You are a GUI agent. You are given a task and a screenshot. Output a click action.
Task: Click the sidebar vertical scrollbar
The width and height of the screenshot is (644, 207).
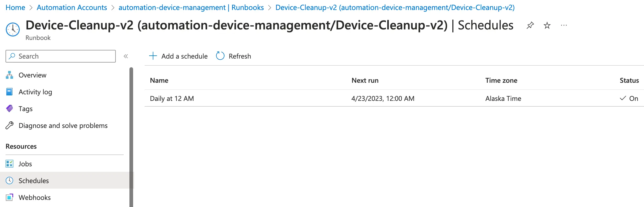(131, 137)
